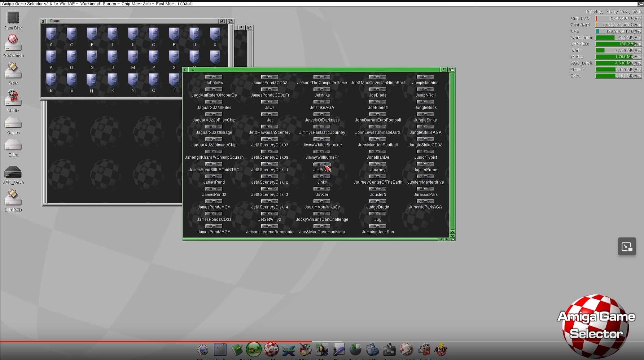The height and width of the screenshot is (360, 644).
Task: Open the Ram Disk desktop icon
Action: pos(13,20)
